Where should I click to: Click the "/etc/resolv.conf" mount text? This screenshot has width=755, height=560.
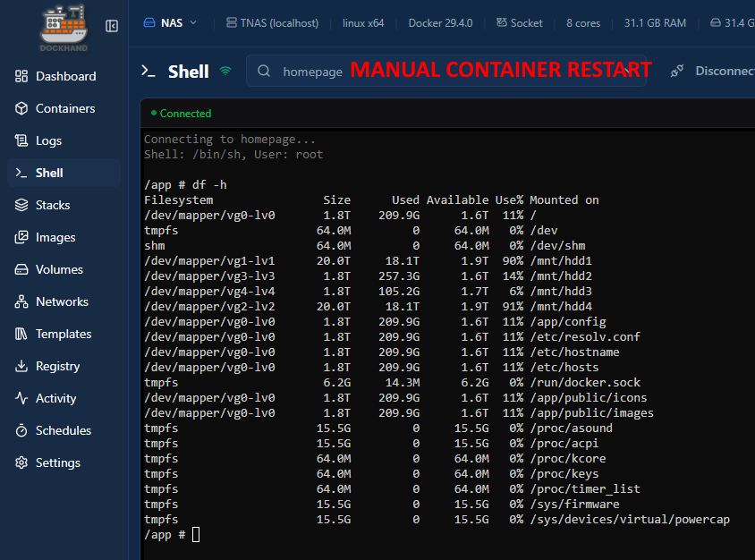click(585, 337)
